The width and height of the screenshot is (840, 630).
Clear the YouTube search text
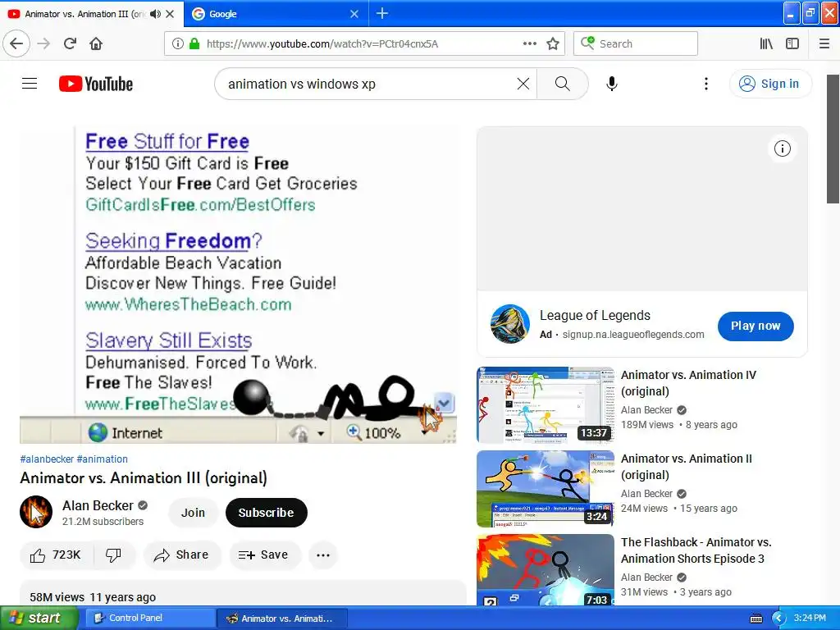[523, 84]
